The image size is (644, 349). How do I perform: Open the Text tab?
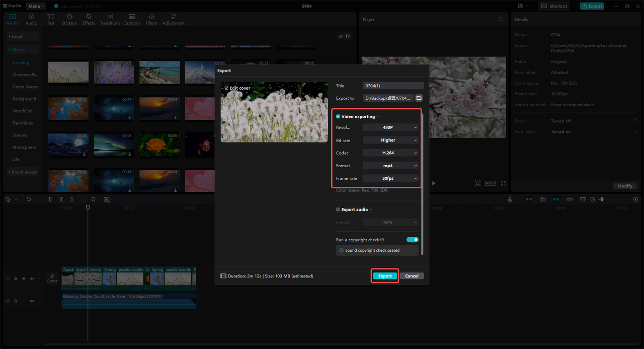[51, 19]
